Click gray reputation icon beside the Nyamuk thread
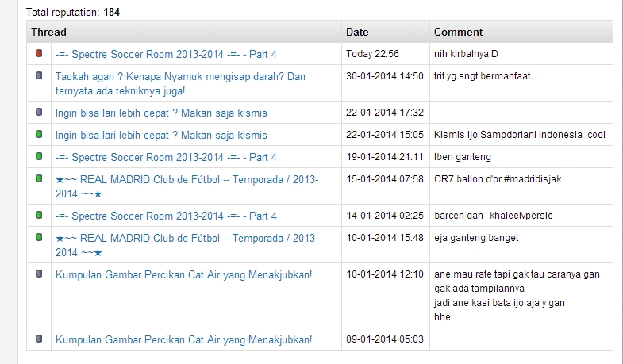623x364 pixels. [x=39, y=76]
